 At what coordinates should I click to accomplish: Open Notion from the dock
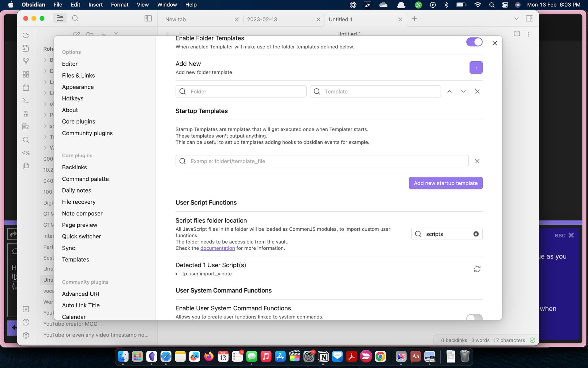[323, 356]
